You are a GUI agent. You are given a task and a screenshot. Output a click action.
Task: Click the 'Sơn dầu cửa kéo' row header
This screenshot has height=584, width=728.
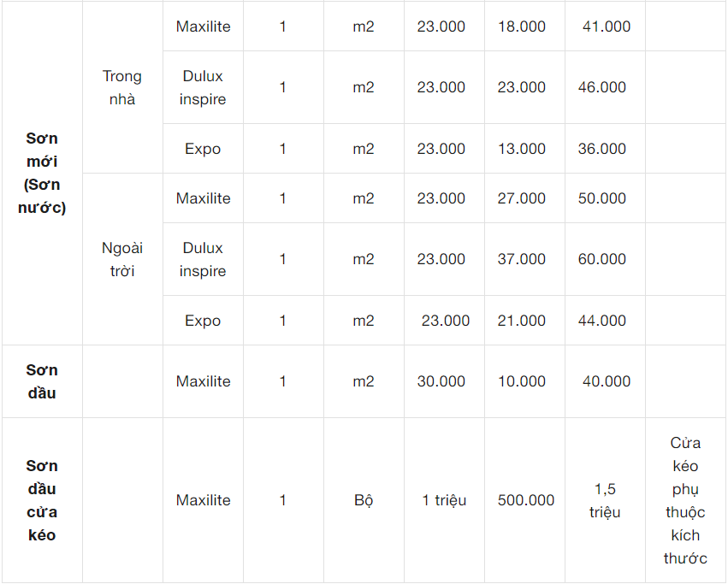pyautogui.click(x=41, y=500)
